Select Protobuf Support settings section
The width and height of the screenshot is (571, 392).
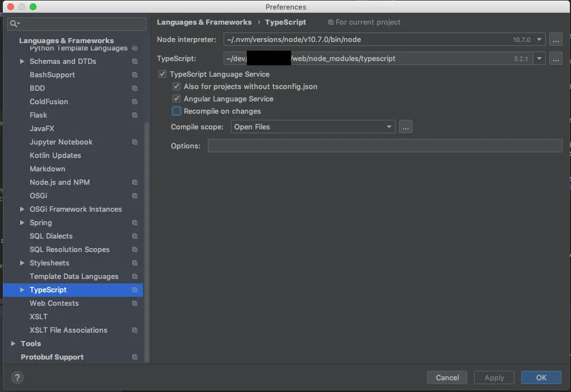click(52, 357)
